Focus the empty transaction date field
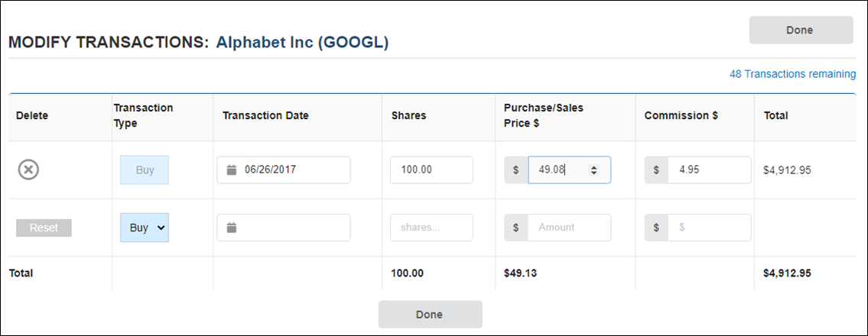 tap(284, 227)
